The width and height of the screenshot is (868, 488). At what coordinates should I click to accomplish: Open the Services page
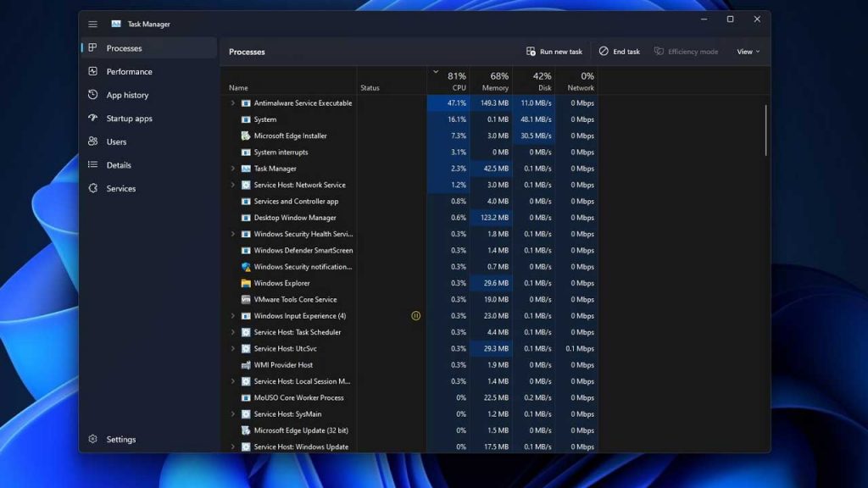[x=149, y=188]
